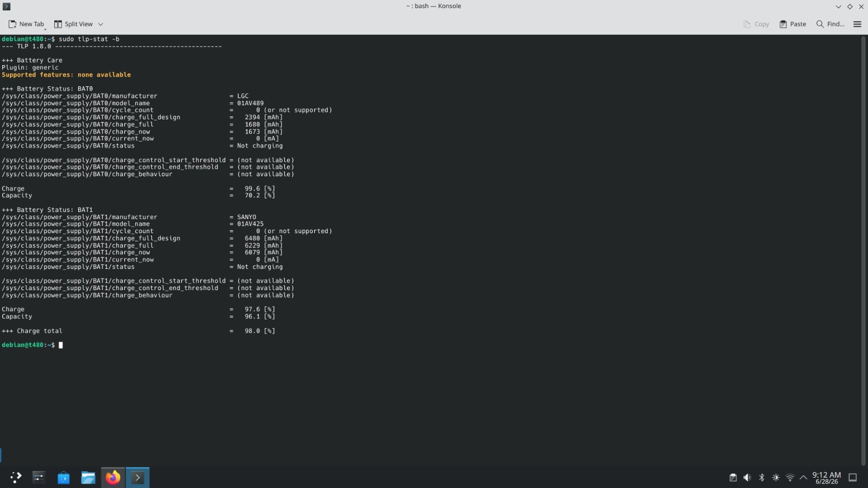Open the brightness tray icon

(776, 478)
